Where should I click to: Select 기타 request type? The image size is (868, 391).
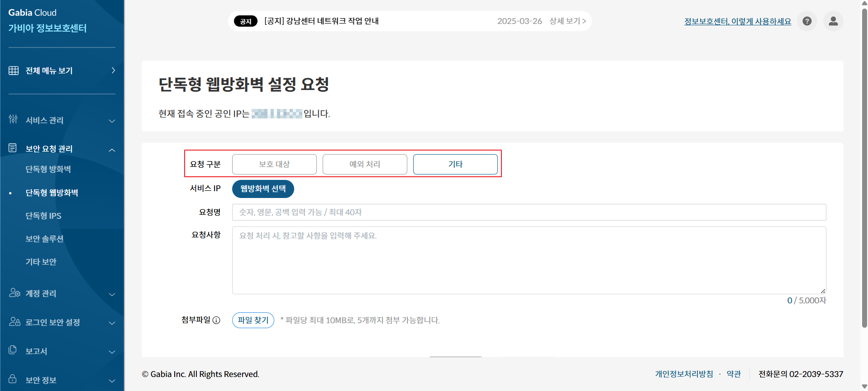coord(455,164)
